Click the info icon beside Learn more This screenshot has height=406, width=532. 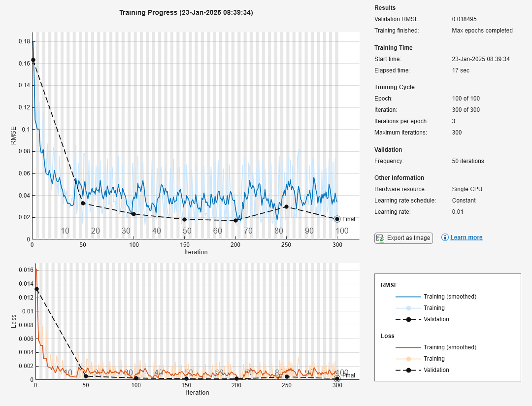tap(445, 237)
